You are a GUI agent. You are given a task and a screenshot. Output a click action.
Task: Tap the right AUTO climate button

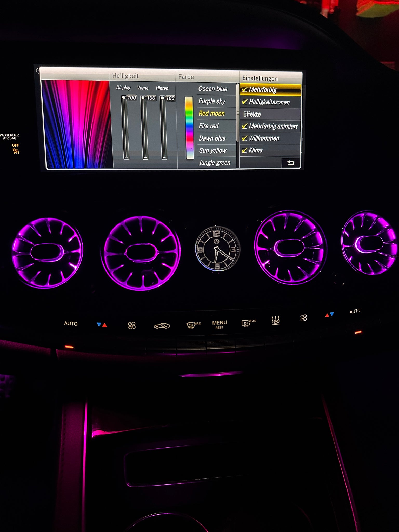(355, 311)
